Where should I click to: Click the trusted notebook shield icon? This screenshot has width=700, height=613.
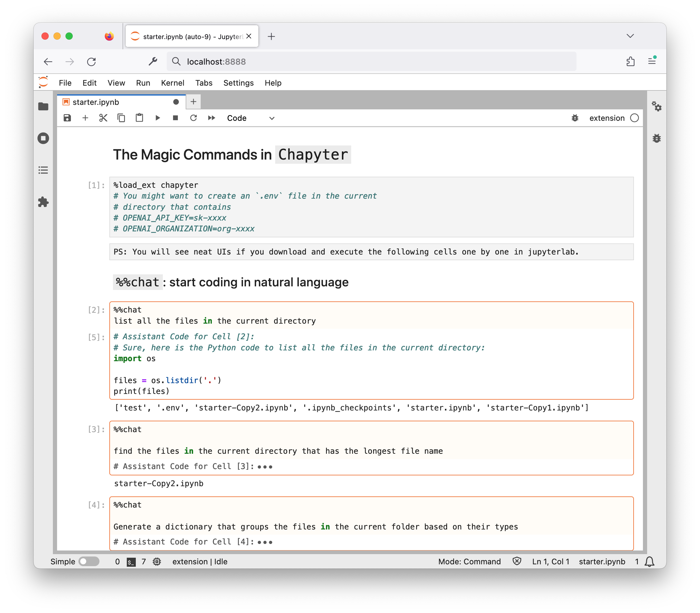point(517,561)
